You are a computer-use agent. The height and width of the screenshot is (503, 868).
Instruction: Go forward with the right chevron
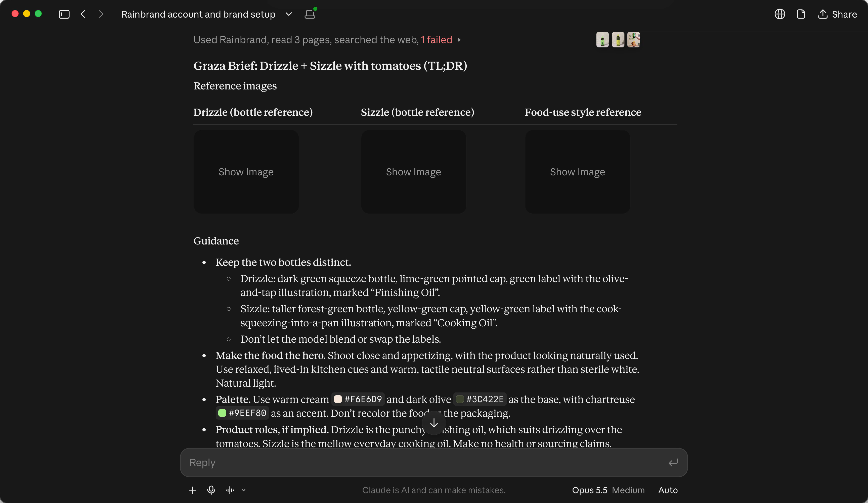coord(101,14)
